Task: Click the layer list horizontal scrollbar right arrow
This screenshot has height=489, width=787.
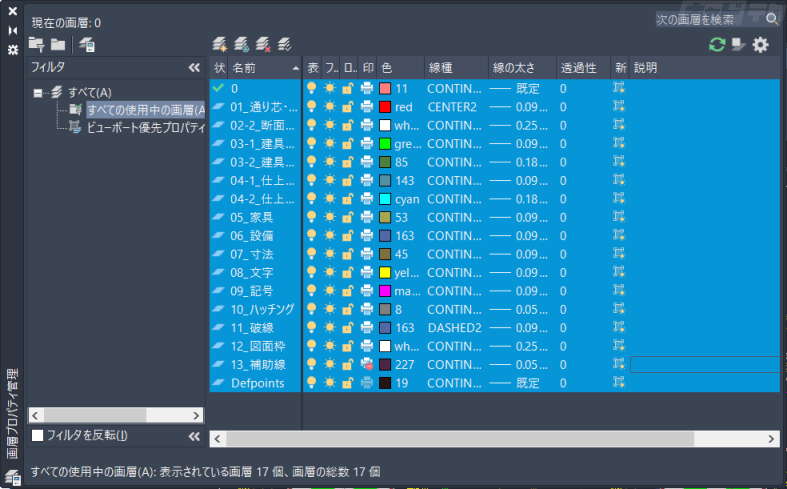Action: pos(771,439)
